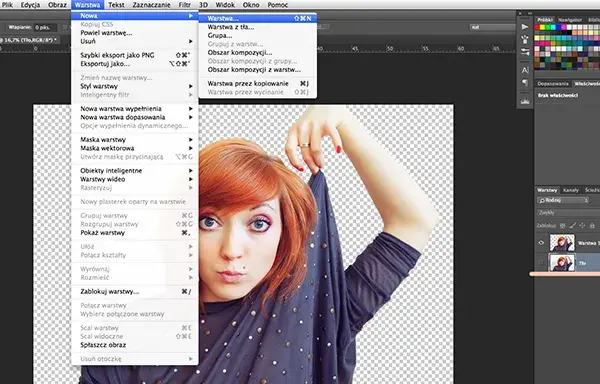Select Powiel warstwę... menu item
Screen dimensions: 600x384
pyautogui.click(x=134, y=33)
